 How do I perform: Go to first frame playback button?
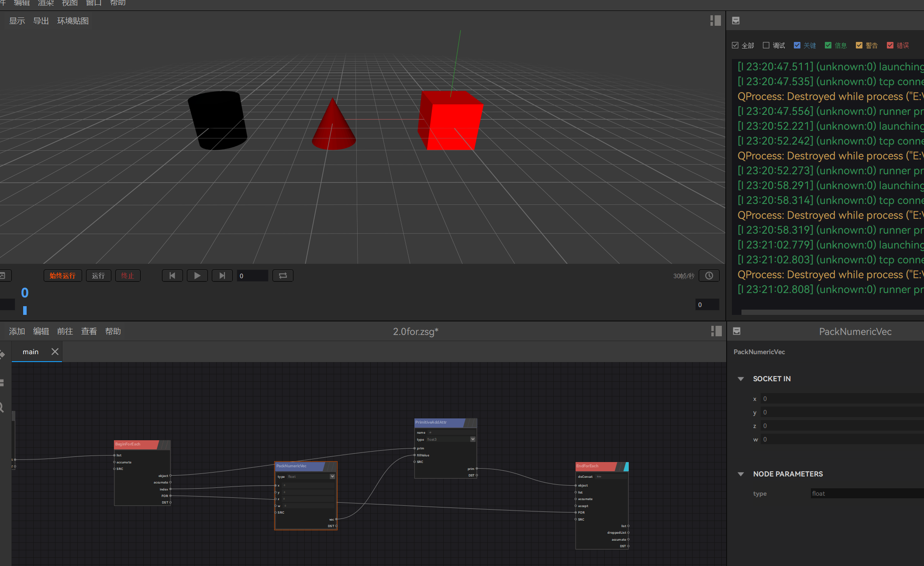pyautogui.click(x=172, y=276)
